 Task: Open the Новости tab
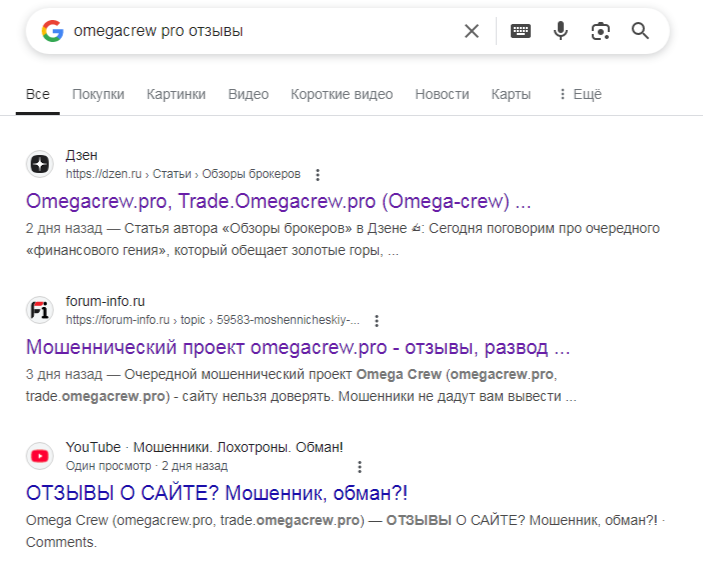point(442,94)
